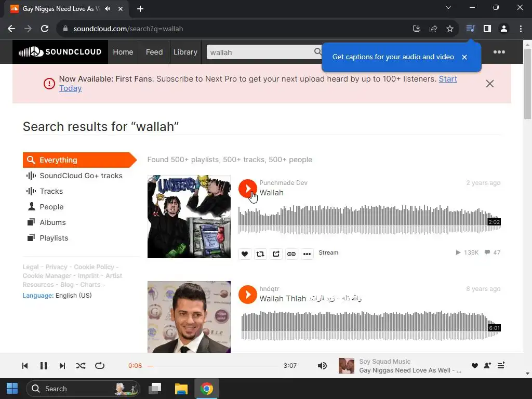Open the Legal footer link
The height and width of the screenshot is (399, 532).
point(31,267)
